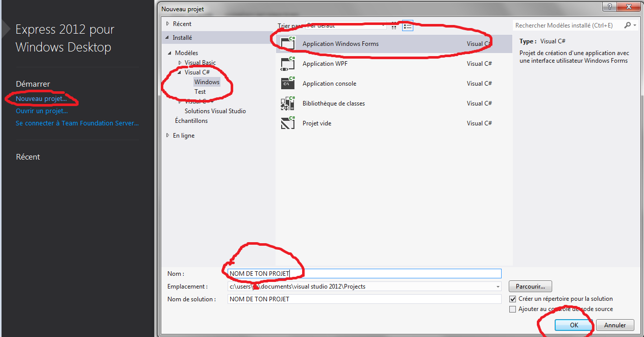644x337 pixels.
Task: Switch templates to list view
Action: pos(407,26)
